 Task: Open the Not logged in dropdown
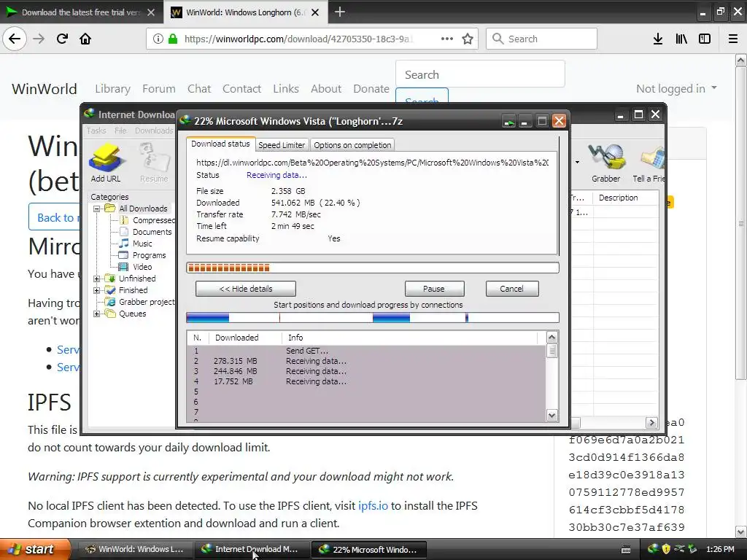click(676, 88)
